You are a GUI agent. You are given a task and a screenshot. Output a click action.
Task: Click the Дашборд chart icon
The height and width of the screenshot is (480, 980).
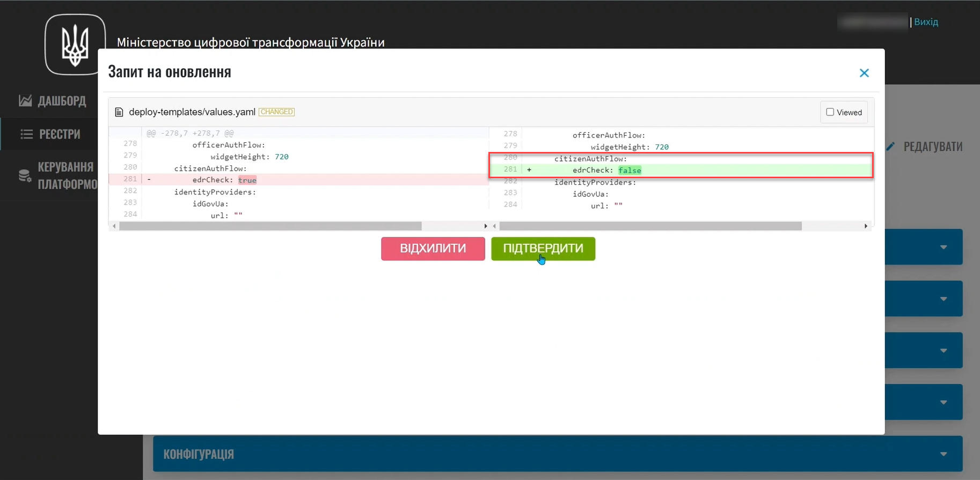tap(25, 100)
